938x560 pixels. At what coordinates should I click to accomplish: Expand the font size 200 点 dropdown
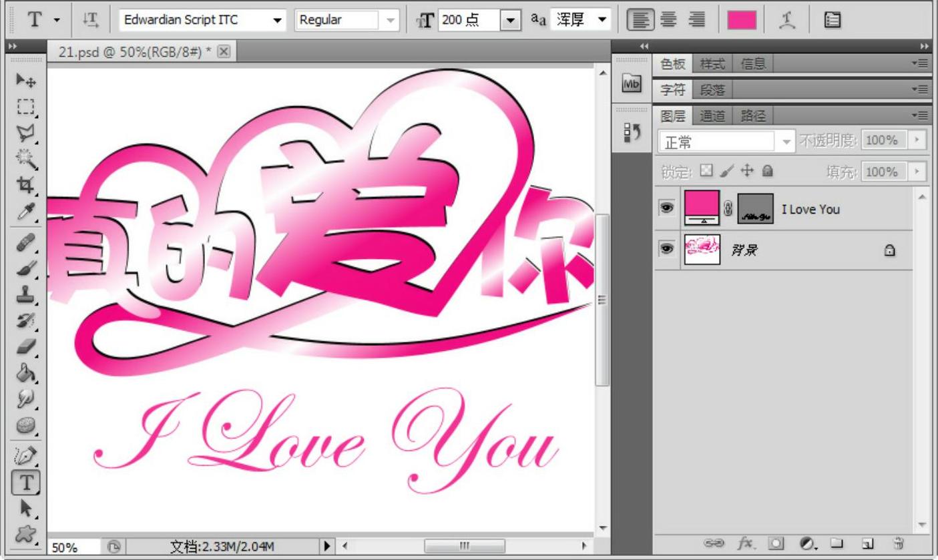click(x=510, y=20)
